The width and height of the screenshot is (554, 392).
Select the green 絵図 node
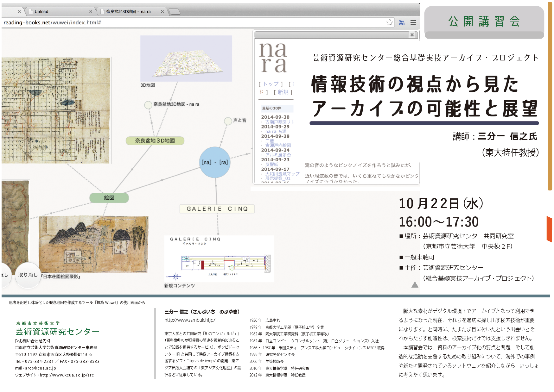point(109,198)
